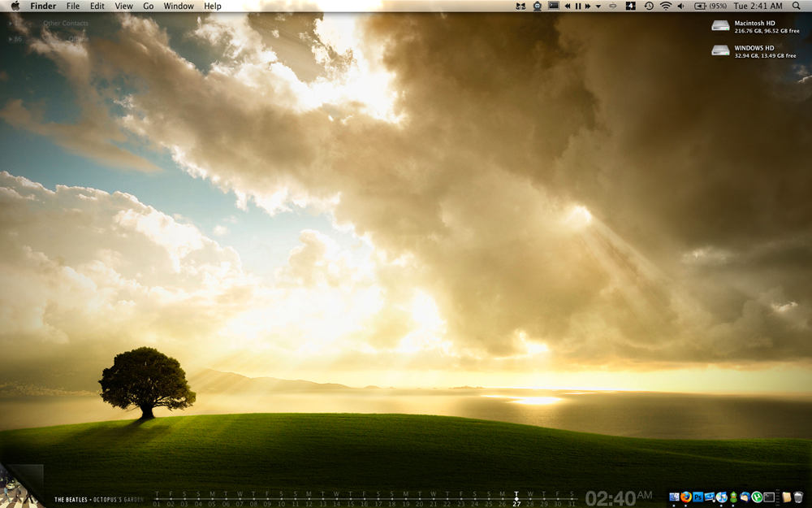Launch Firefox from the Dock

click(686, 497)
